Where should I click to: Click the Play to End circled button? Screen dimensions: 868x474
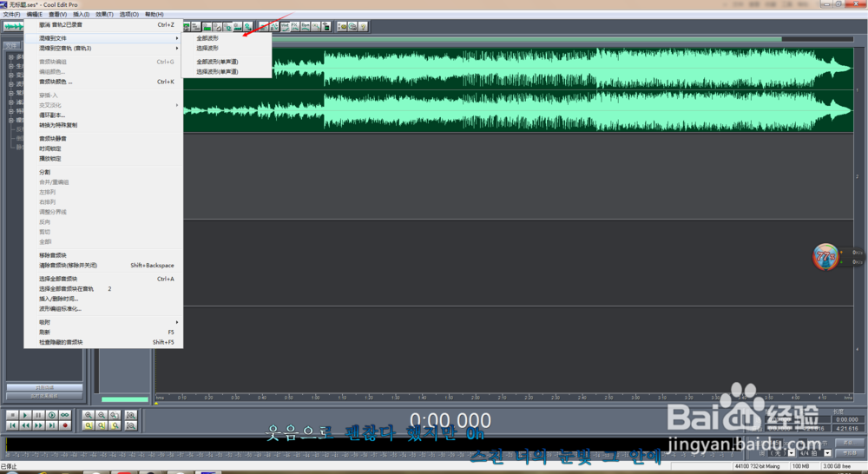(x=51, y=415)
